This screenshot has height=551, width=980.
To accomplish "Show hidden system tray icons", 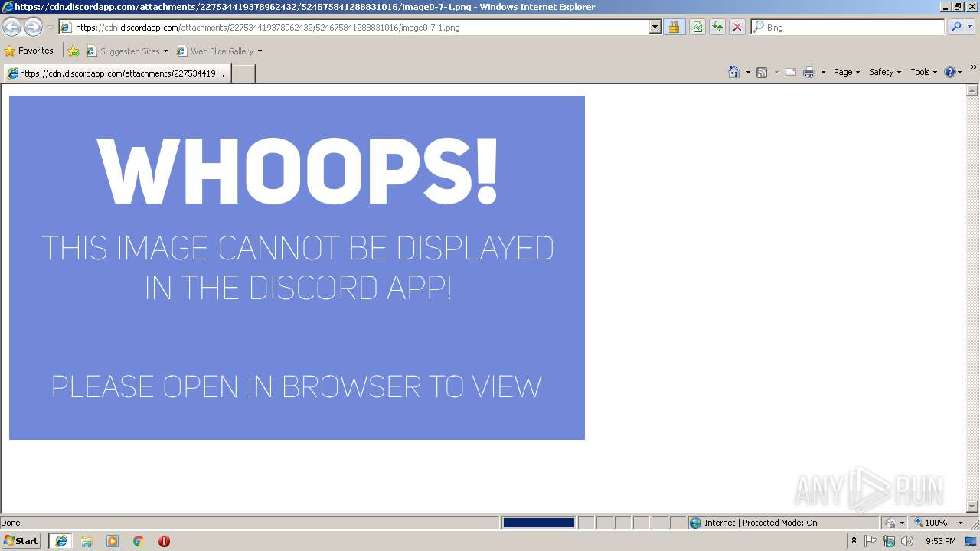I will click(854, 541).
